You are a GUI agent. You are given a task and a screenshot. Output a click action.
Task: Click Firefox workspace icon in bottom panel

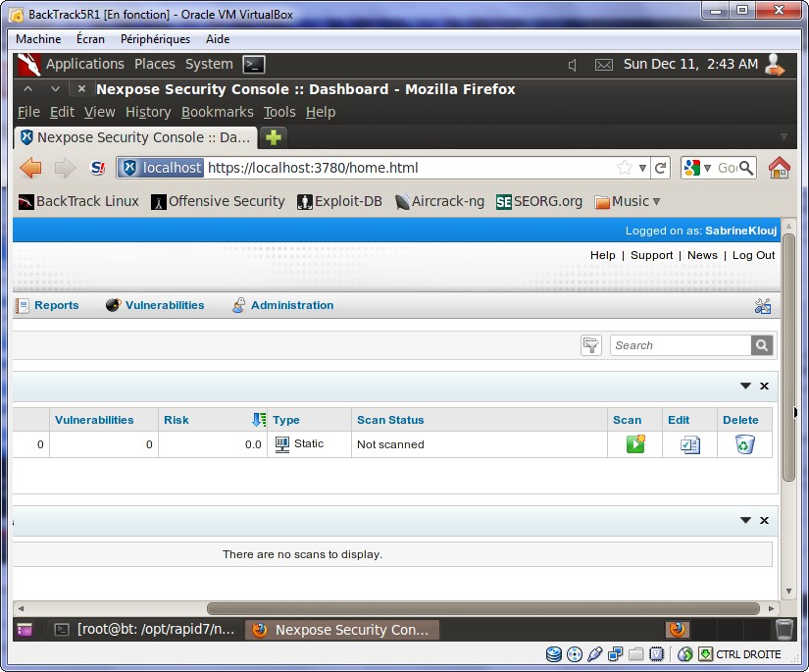(678, 630)
